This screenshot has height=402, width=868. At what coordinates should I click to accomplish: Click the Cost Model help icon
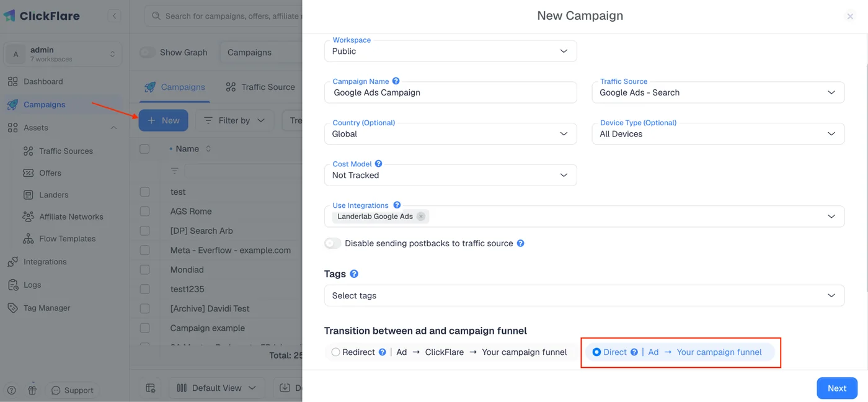click(x=379, y=164)
